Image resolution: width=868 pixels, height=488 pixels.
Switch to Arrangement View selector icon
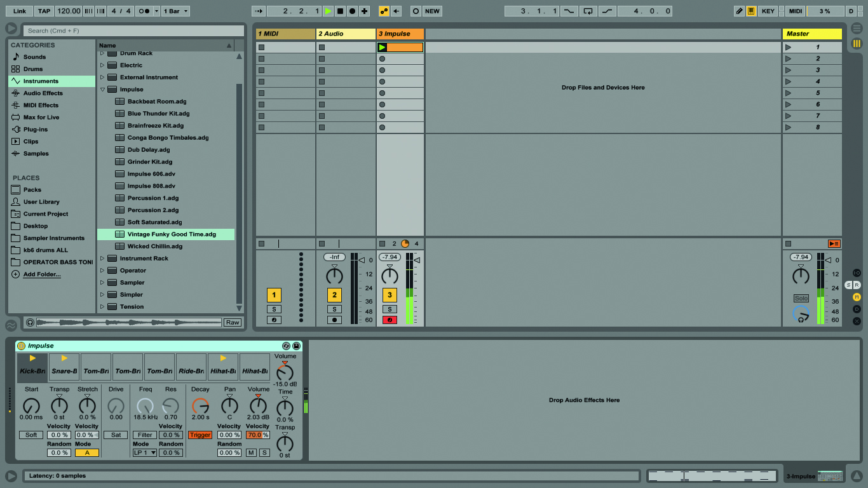tap(857, 28)
